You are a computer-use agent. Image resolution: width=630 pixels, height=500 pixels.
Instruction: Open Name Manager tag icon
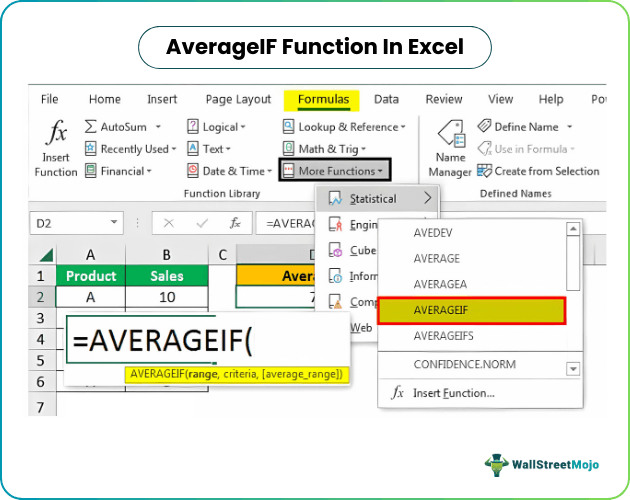point(452,134)
